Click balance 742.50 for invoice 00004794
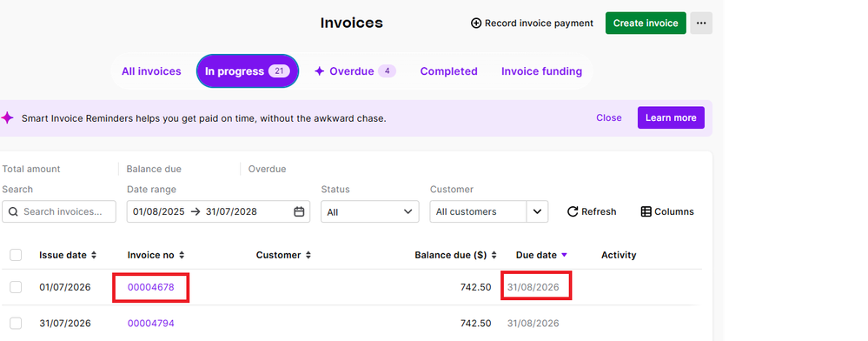 [x=475, y=323]
